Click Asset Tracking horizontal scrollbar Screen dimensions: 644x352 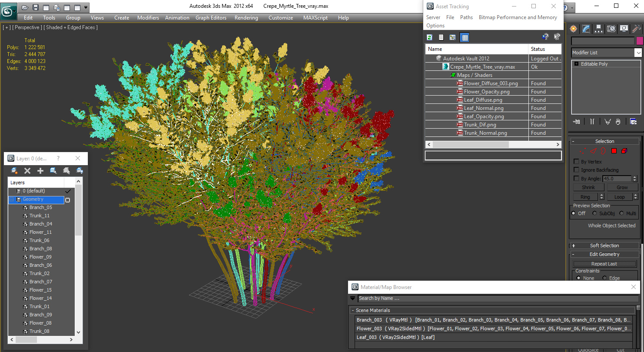(x=493, y=144)
